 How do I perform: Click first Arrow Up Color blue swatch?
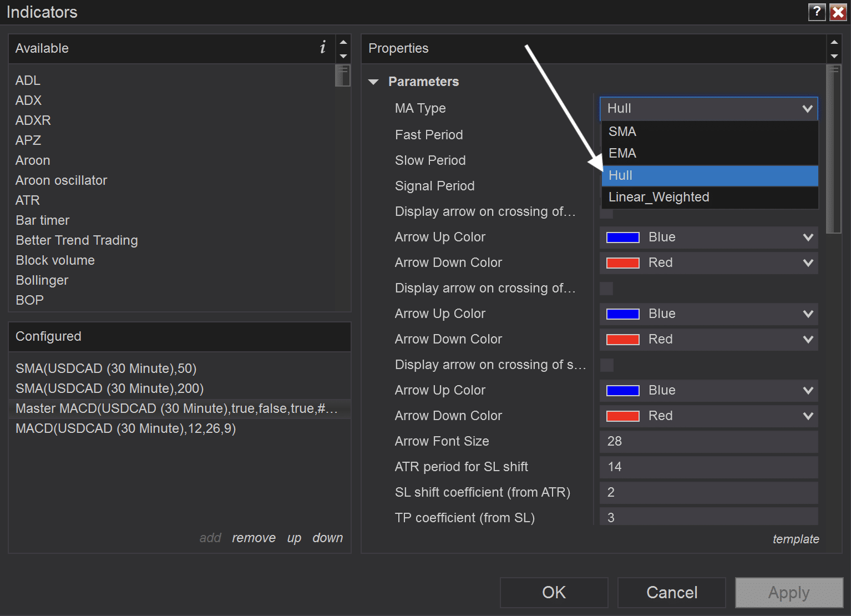(622, 238)
